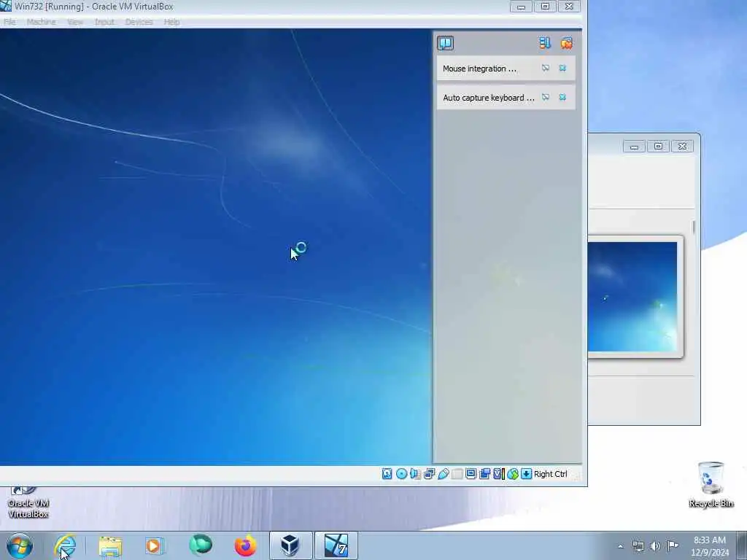Click the keep finished progresses icon

click(544, 43)
